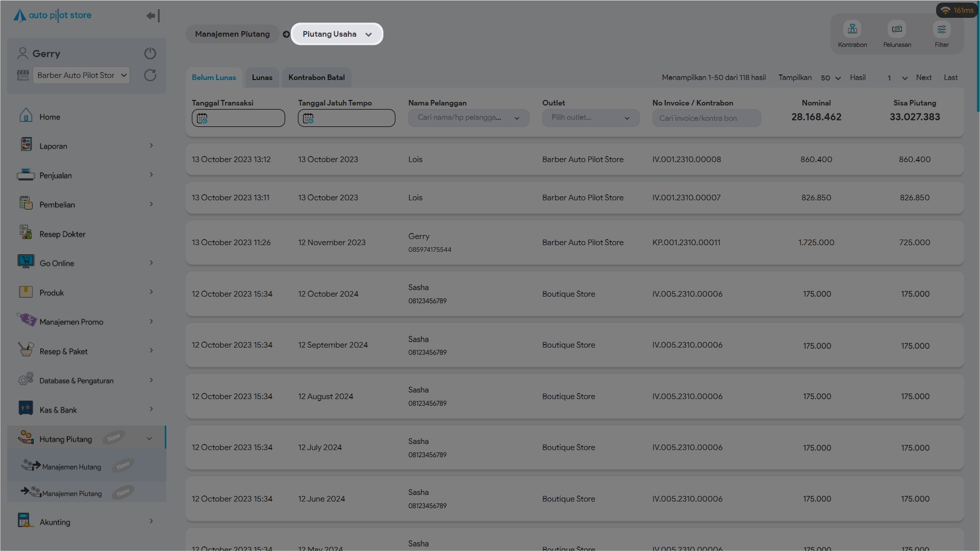Click the refresh icon beside outlet selector
Screen dimensions: 980x551
click(x=150, y=75)
